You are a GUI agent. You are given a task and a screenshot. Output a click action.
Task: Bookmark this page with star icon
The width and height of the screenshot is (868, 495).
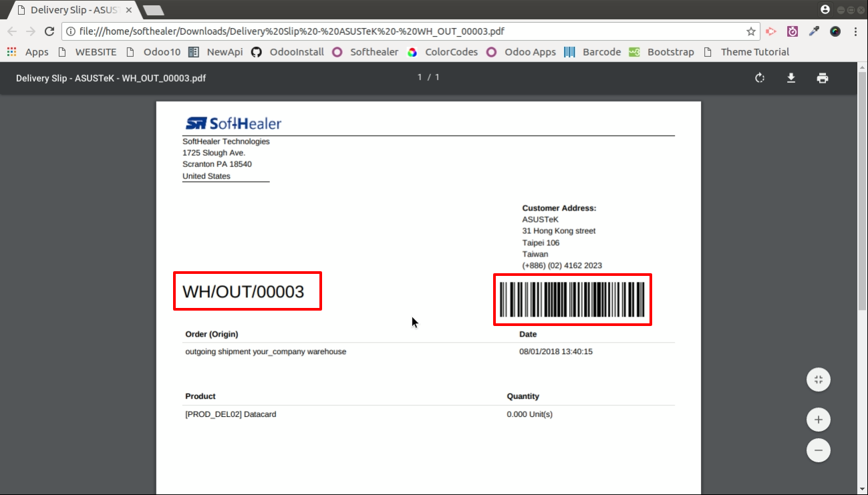pos(751,31)
